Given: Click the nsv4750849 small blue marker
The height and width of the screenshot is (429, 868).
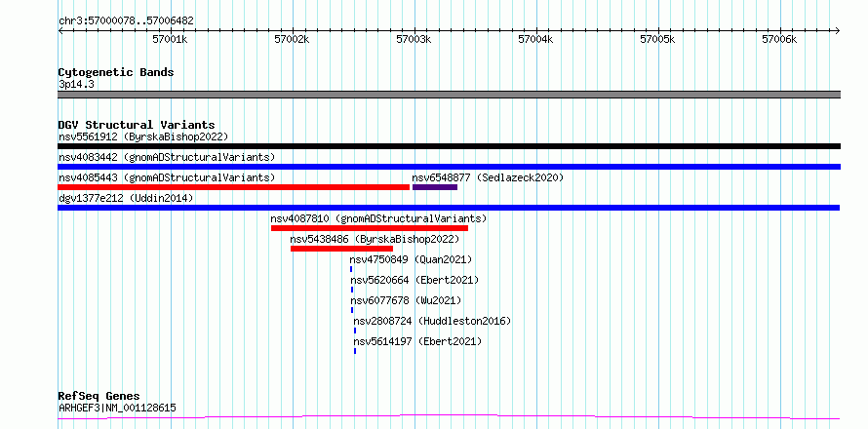Looking at the screenshot, I should click(x=351, y=269).
